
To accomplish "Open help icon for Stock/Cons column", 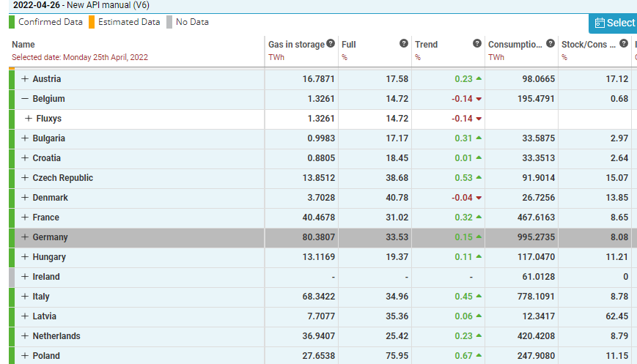I will (x=624, y=43).
